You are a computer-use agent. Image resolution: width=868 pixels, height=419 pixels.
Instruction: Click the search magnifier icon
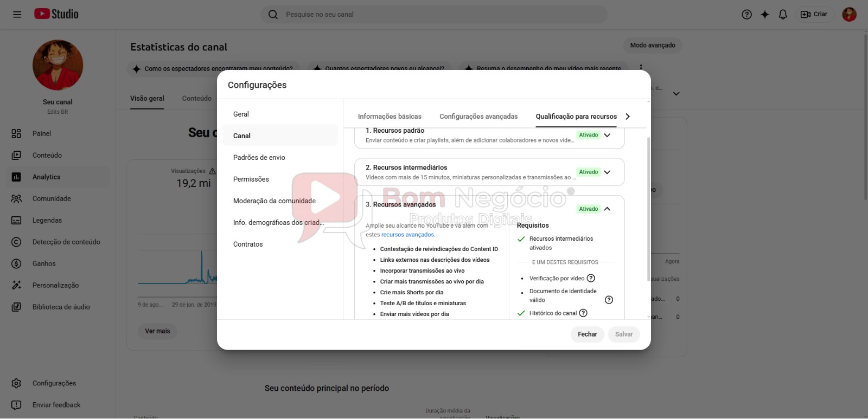(x=273, y=14)
